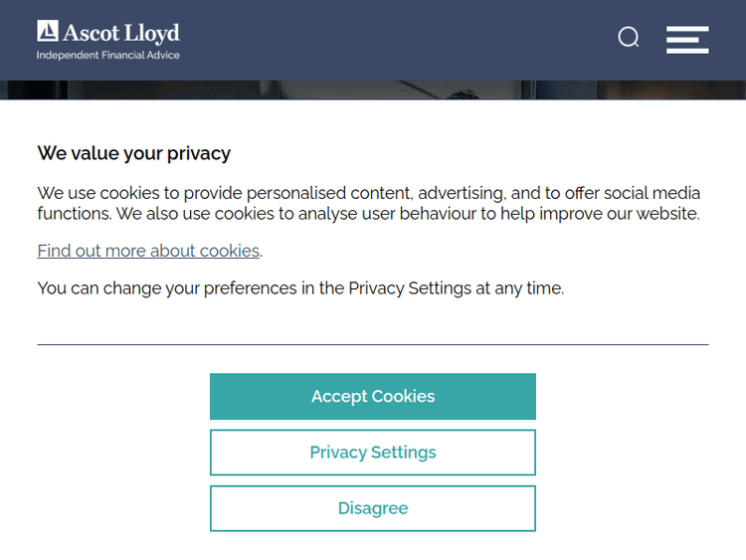Click the empty navy header bar area

(398, 40)
